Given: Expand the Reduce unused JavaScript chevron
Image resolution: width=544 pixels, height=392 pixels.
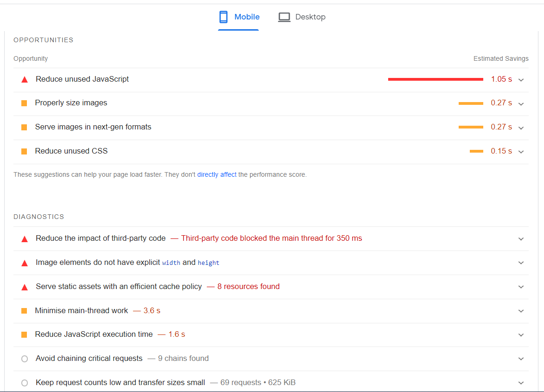Looking at the screenshot, I should point(521,80).
